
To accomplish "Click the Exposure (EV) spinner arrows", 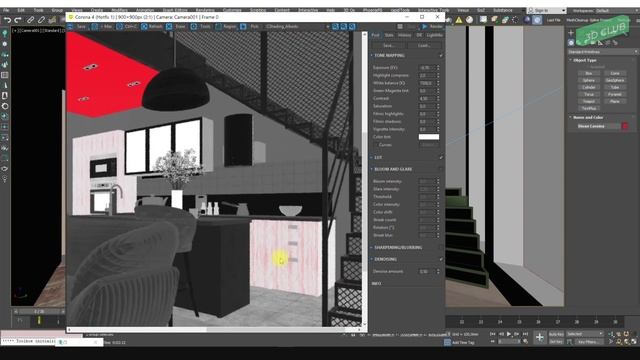I will tap(438, 68).
